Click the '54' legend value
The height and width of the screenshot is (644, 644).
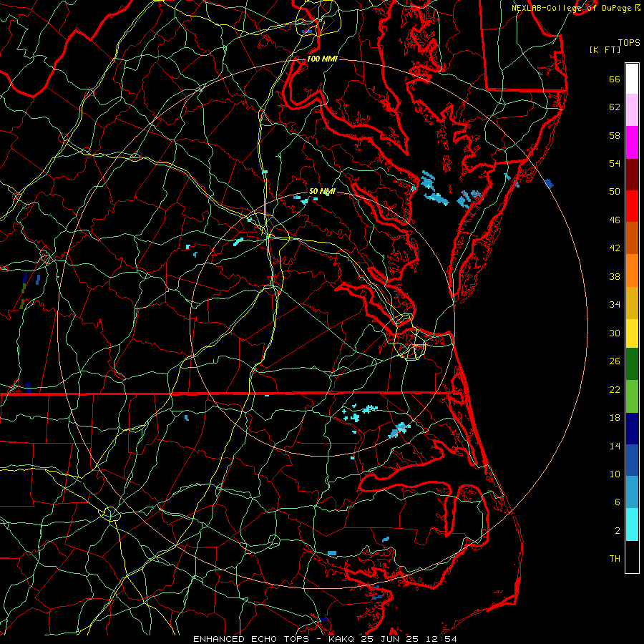[x=615, y=163]
